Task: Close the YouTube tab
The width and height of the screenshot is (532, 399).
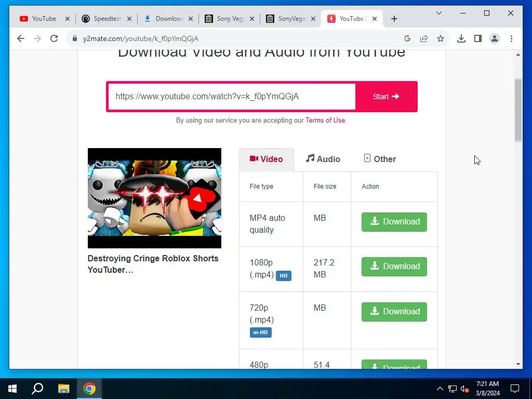Action: (x=67, y=19)
